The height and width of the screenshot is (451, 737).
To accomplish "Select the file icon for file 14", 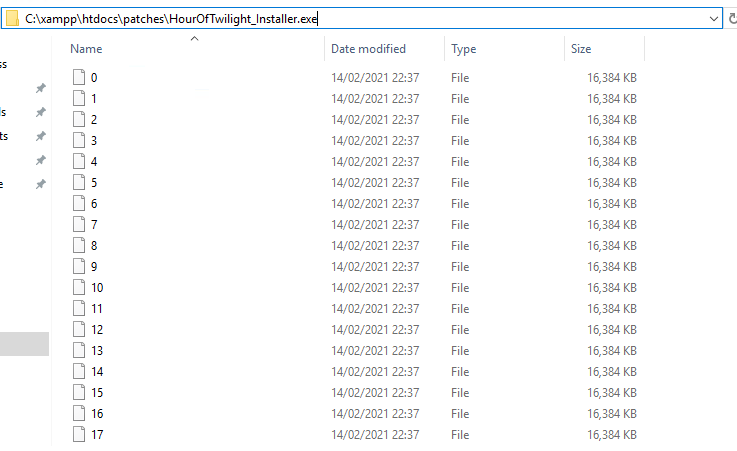I will 79,371.
